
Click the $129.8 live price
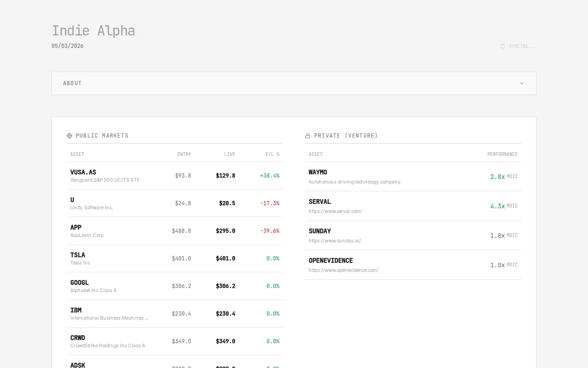pyautogui.click(x=226, y=176)
